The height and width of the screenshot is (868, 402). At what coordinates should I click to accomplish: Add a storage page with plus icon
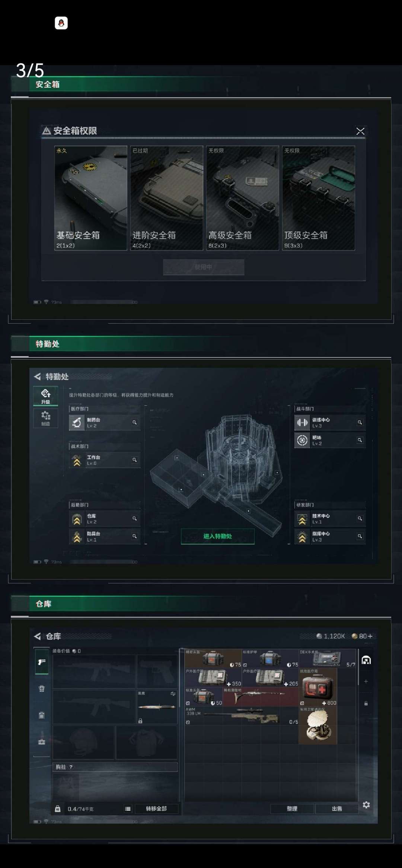pos(366,681)
